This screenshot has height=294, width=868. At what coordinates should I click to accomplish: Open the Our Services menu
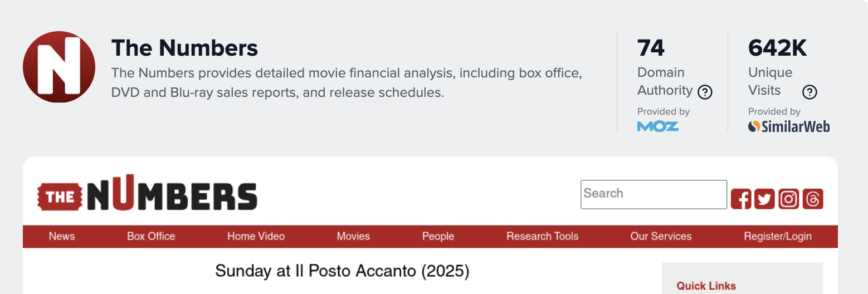click(x=661, y=236)
